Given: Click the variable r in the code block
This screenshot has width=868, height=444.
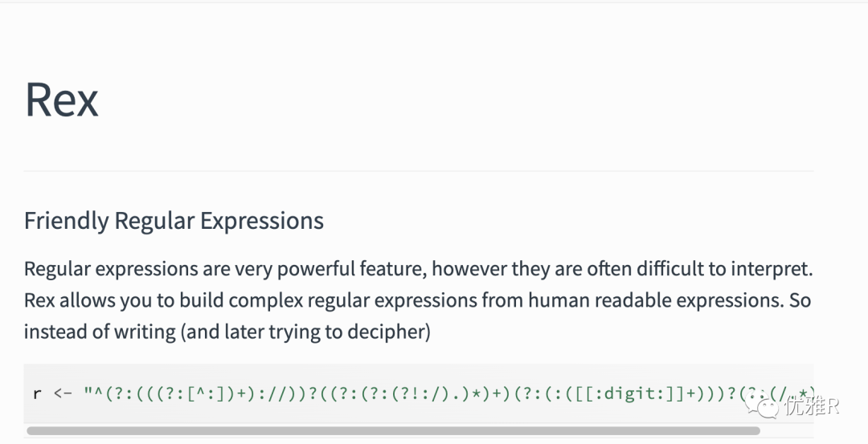Looking at the screenshot, I should [36, 393].
